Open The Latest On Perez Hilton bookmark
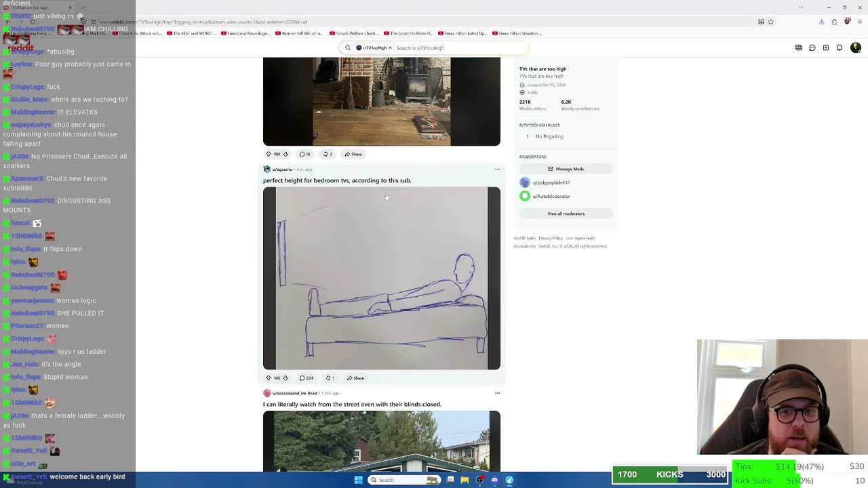 pyautogui.click(x=408, y=33)
